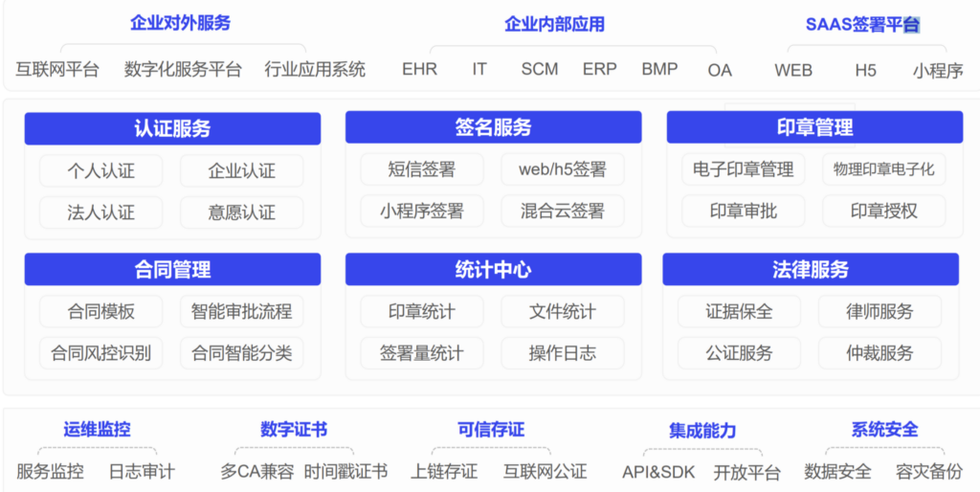Select the 企业认证 option
Screen dimensions: 980x492
tap(241, 171)
